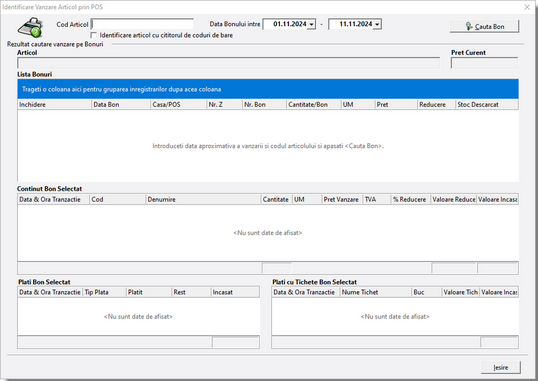Click the 'Introduceti data aproximativa' hint text

268,146
